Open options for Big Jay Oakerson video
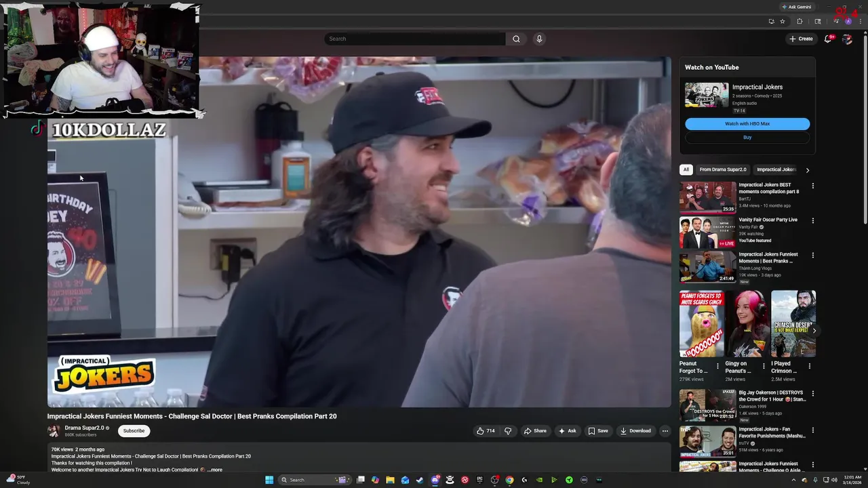The height and width of the screenshot is (488, 868). [812, 393]
